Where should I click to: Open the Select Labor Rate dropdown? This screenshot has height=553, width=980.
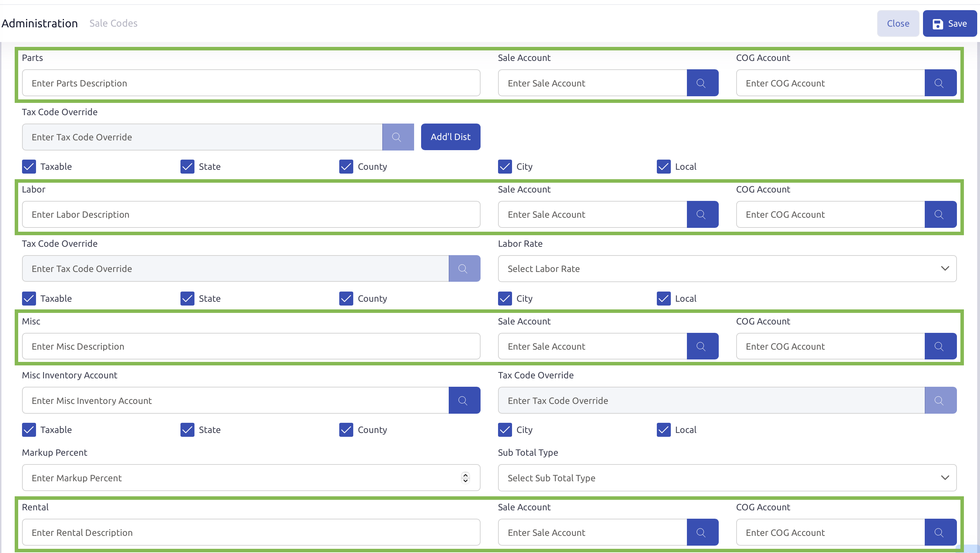tap(727, 269)
